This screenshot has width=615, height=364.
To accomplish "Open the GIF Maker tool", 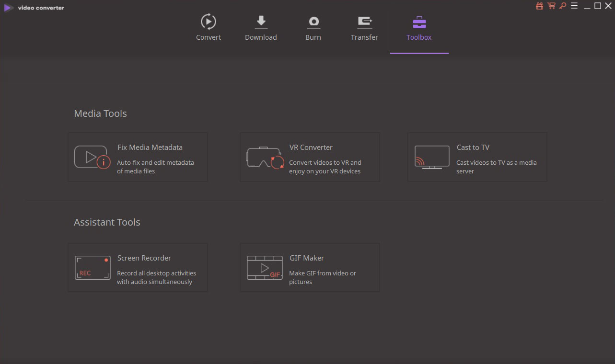I will pos(310,268).
